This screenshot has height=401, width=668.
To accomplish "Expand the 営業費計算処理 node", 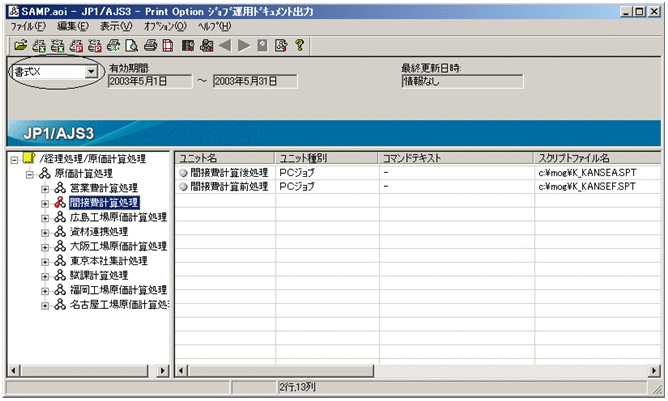I will (45, 189).
